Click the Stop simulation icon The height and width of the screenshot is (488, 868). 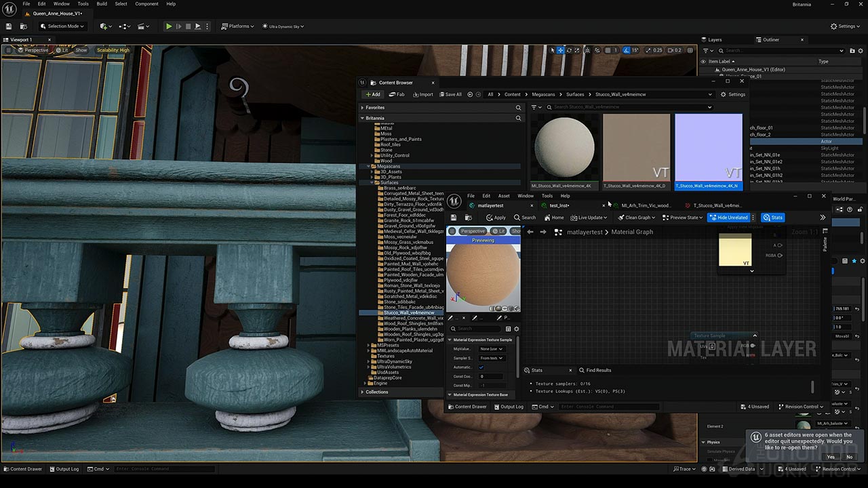point(188,26)
